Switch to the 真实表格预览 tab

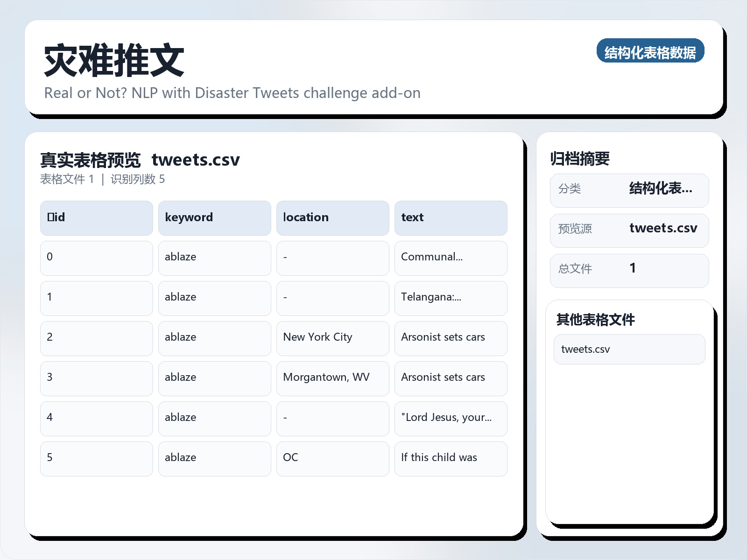pyautogui.click(x=91, y=160)
